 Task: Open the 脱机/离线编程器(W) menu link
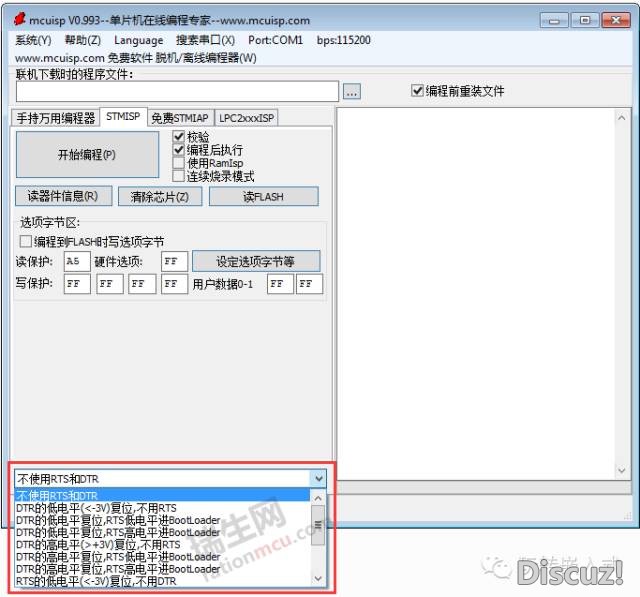click(206, 58)
